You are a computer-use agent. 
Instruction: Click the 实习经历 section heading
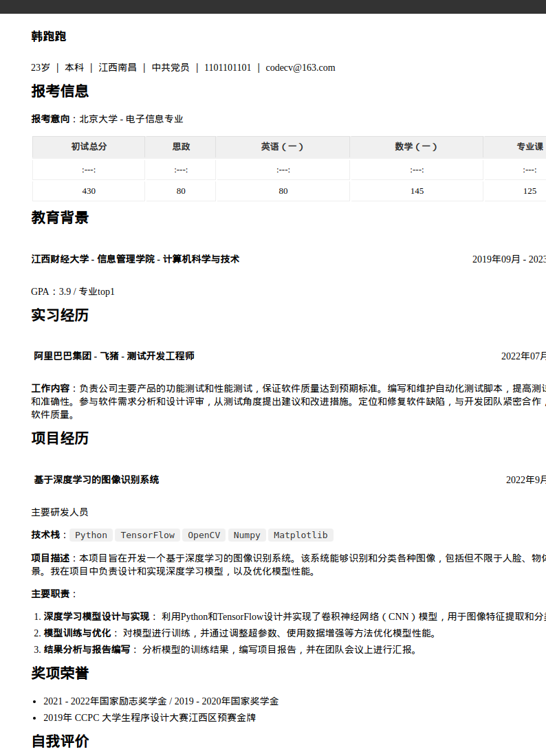coord(60,315)
